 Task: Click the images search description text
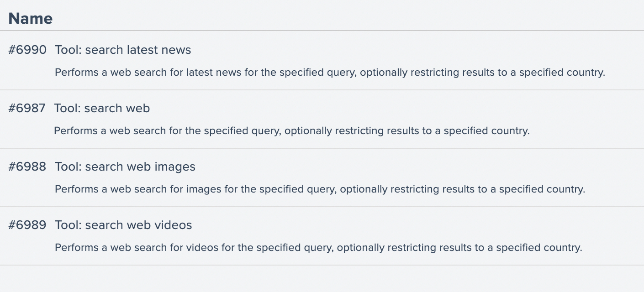click(x=320, y=189)
